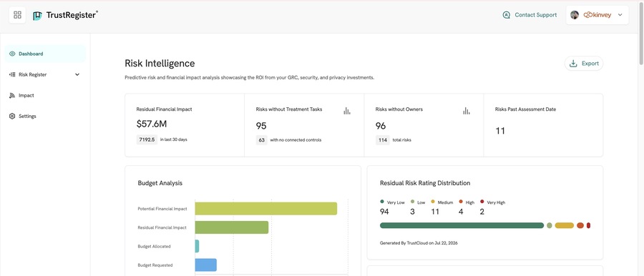Open Risk Register menu item
Screen dimensions: 644x276
tap(45, 75)
